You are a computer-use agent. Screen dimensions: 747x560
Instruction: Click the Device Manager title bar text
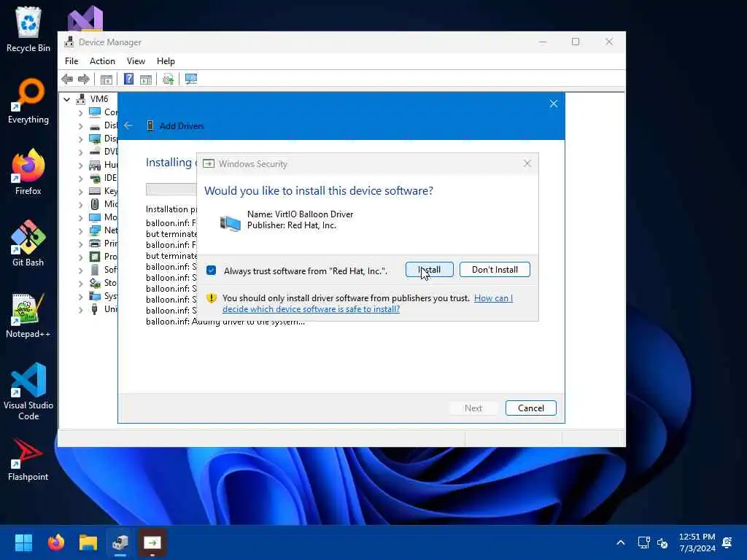click(110, 42)
